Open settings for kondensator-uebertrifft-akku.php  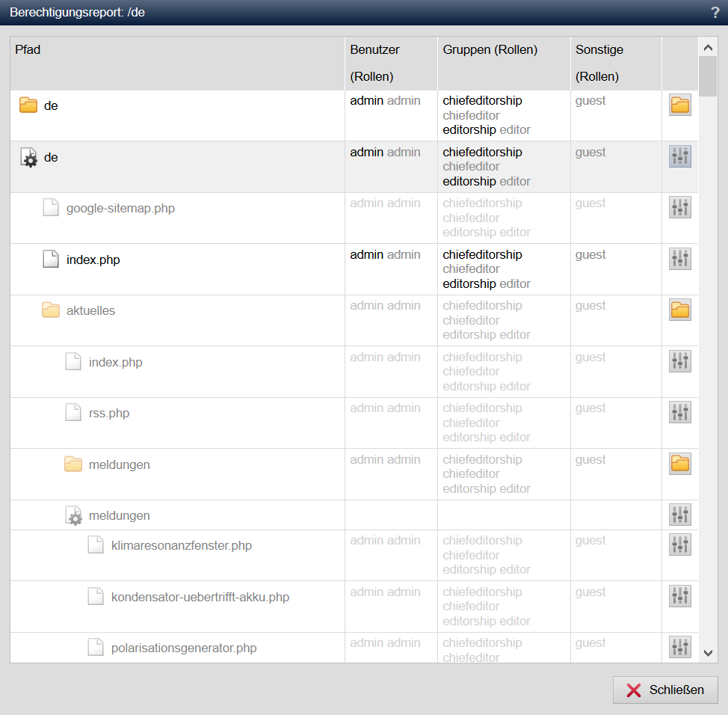coord(679,596)
